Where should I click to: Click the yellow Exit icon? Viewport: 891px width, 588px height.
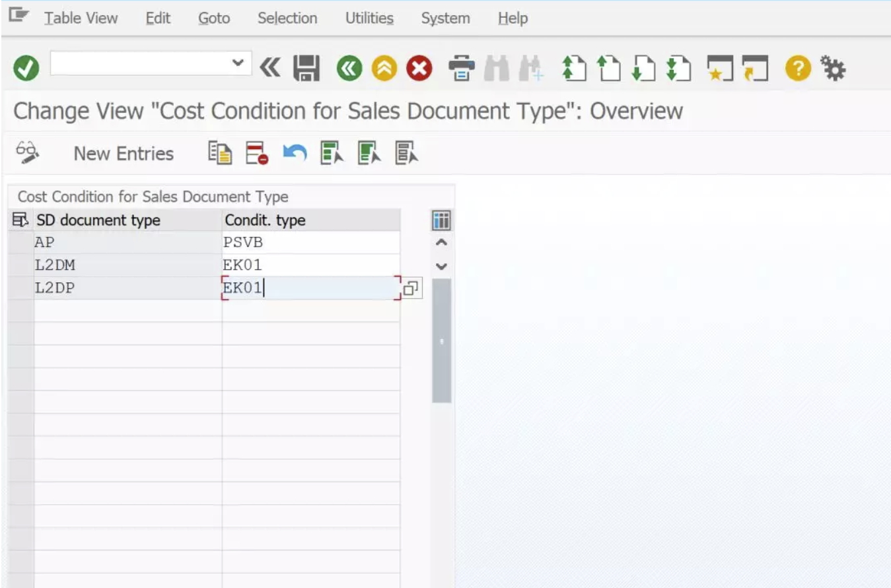[x=384, y=68]
